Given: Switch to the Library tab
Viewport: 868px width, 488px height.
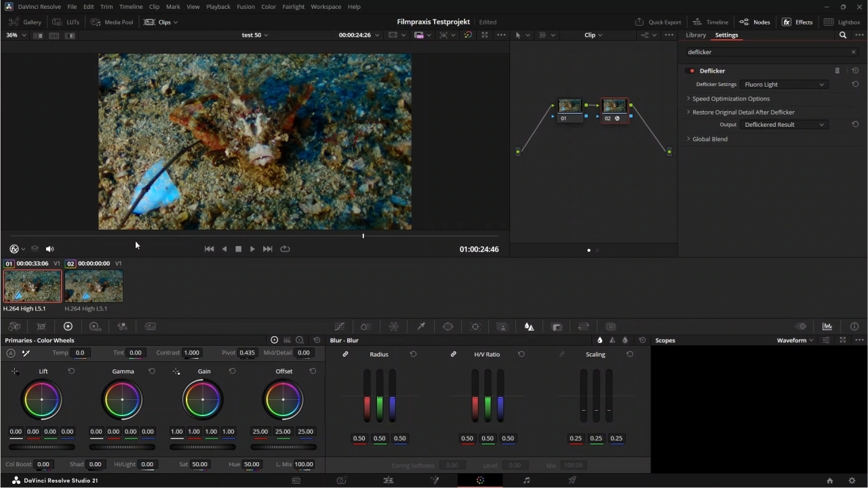Looking at the screenshot, I should pos(696,35).
